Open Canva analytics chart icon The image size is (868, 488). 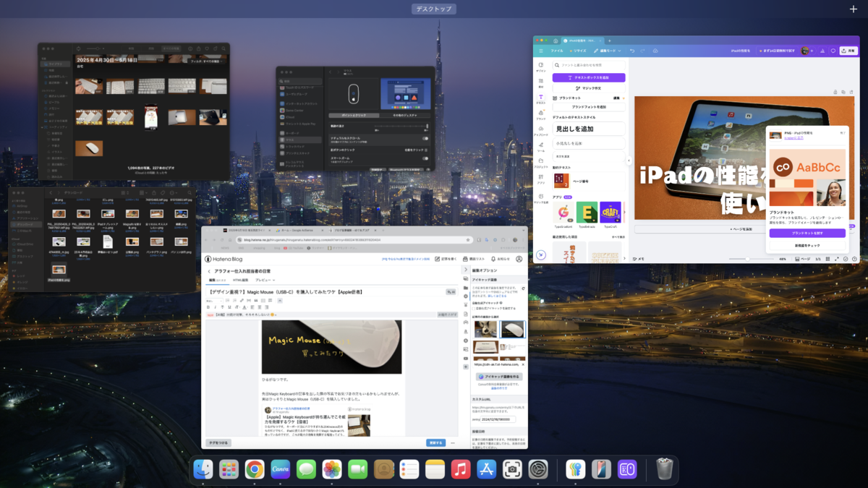coord(822,51)
